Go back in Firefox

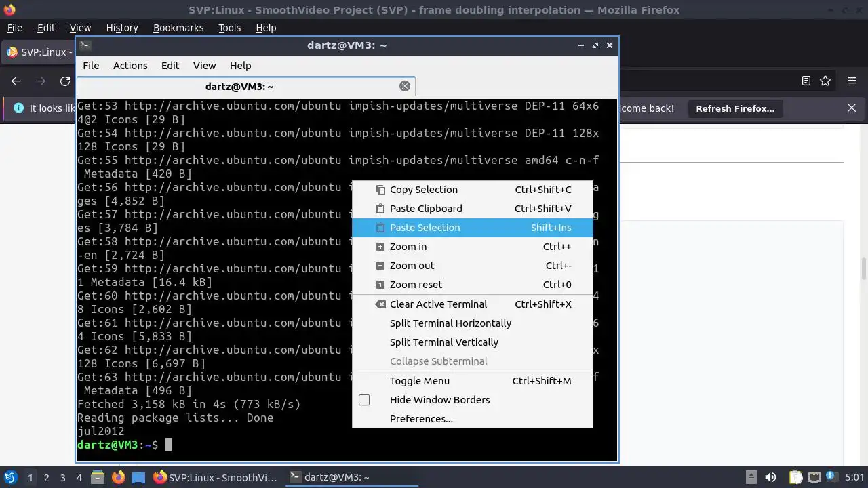(16, 81)
